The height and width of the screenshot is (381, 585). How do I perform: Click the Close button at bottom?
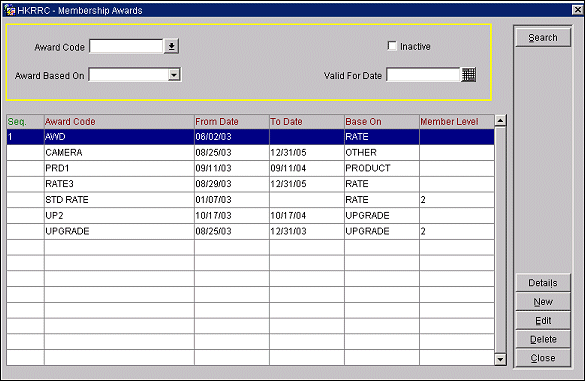(x=543, y=358)
